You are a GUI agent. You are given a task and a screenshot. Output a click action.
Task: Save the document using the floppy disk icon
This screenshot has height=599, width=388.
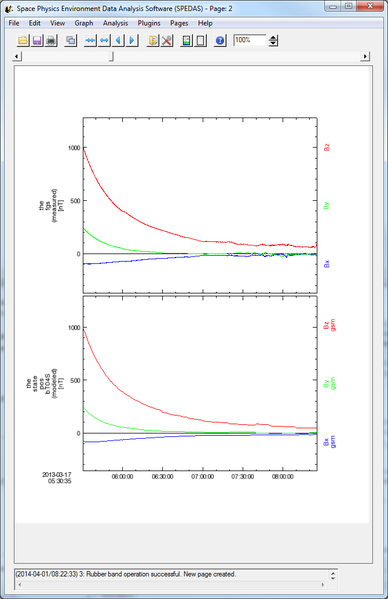37,40
